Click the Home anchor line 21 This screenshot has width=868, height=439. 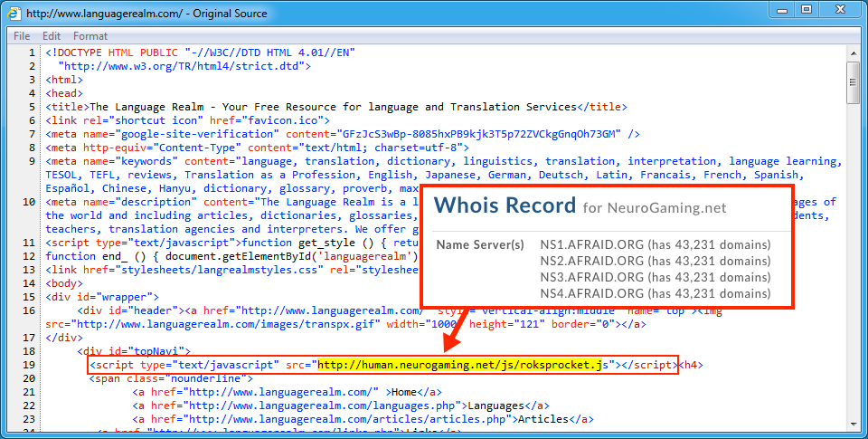288,392
